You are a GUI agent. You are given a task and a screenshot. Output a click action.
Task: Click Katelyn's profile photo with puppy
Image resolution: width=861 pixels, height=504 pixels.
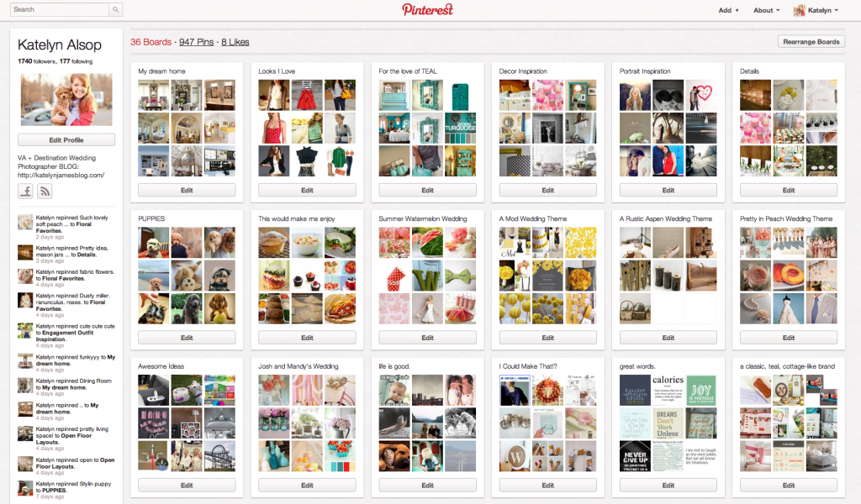[66, 99]
